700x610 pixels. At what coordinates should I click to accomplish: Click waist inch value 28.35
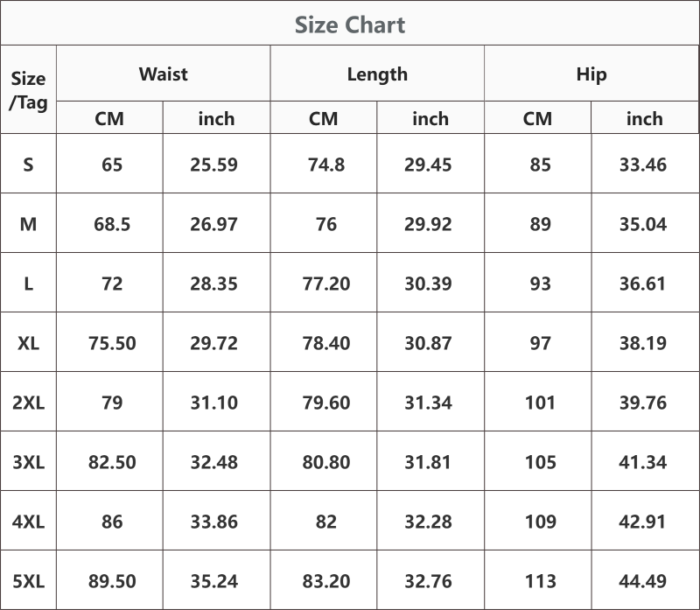click(213, 284)
